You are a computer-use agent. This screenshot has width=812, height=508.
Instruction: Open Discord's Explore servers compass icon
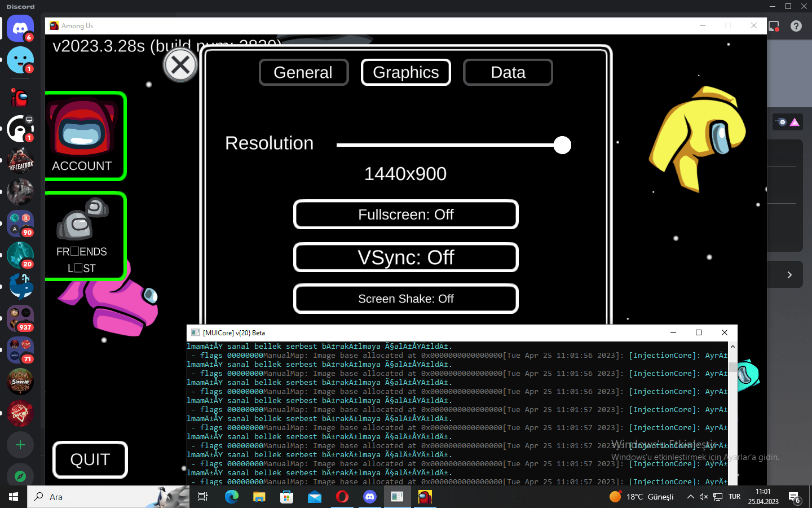click(x=20, y=476)
